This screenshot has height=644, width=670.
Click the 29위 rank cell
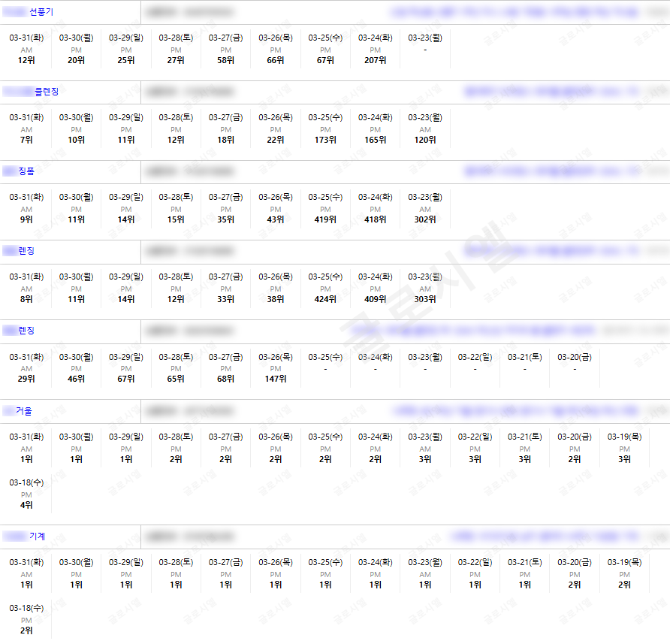coord(26,379)
